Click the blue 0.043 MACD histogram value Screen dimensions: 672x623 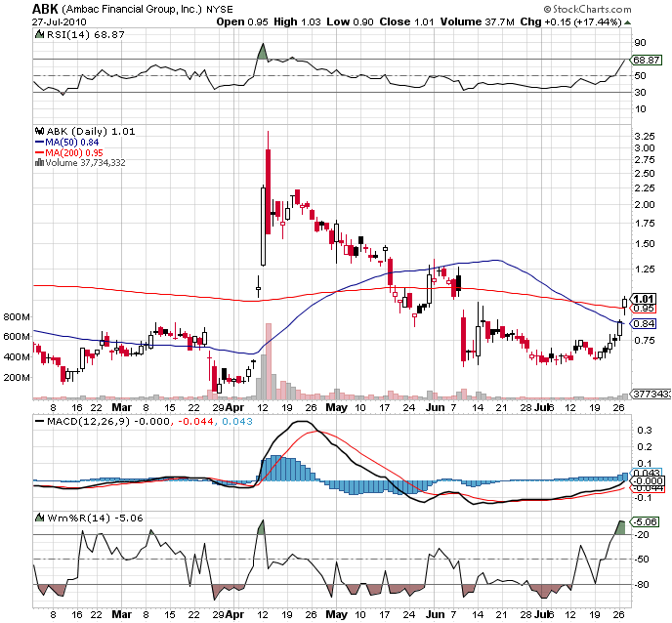pos(237,421)
